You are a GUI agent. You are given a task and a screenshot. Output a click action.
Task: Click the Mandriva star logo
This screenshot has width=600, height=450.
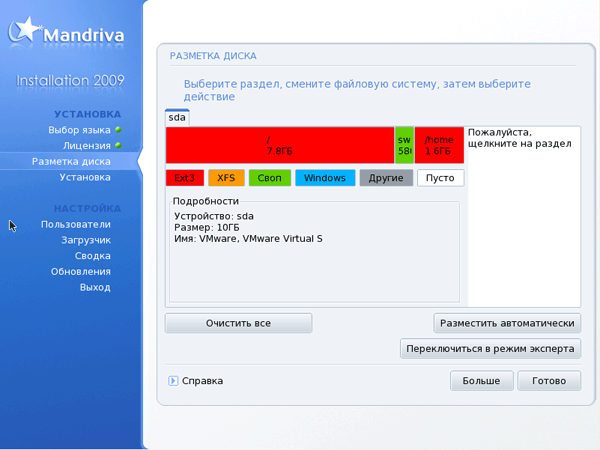[24, 29]
